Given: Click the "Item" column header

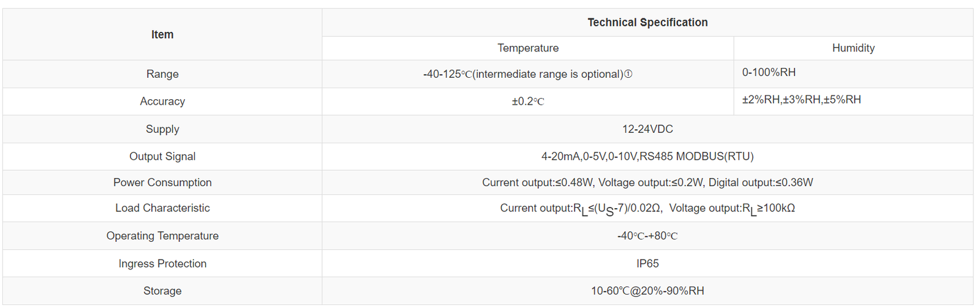Looking at the screenshot, I should [x=162, y=35].
